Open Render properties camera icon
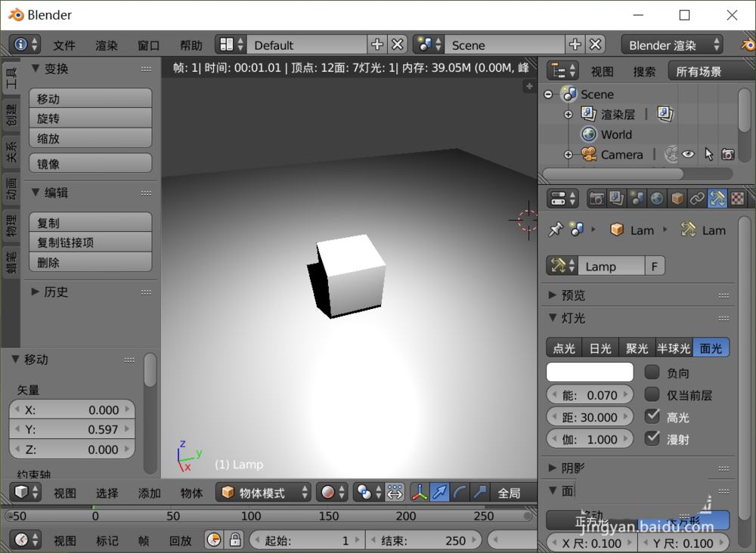 click(596, 198)
